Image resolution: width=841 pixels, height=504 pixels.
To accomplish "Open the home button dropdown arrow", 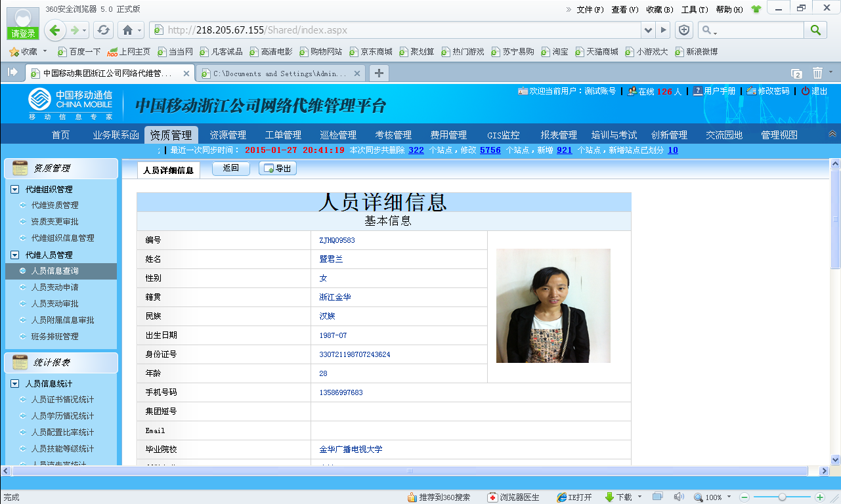I will tap(139, 30).
